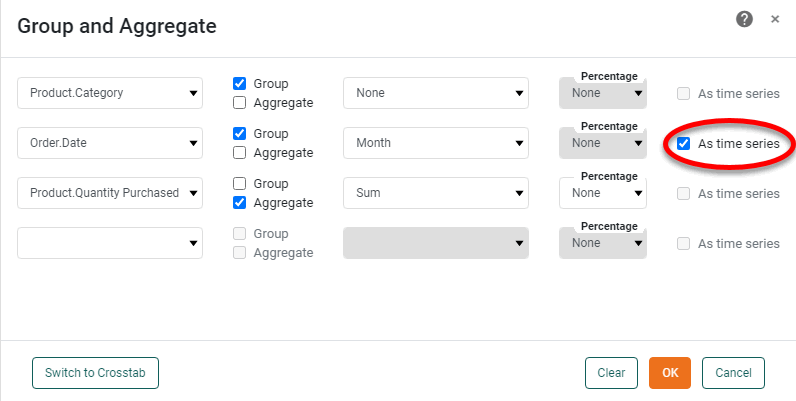
Task: Check Group for Product.Quantity Purchased
Action: click(240, 184)
